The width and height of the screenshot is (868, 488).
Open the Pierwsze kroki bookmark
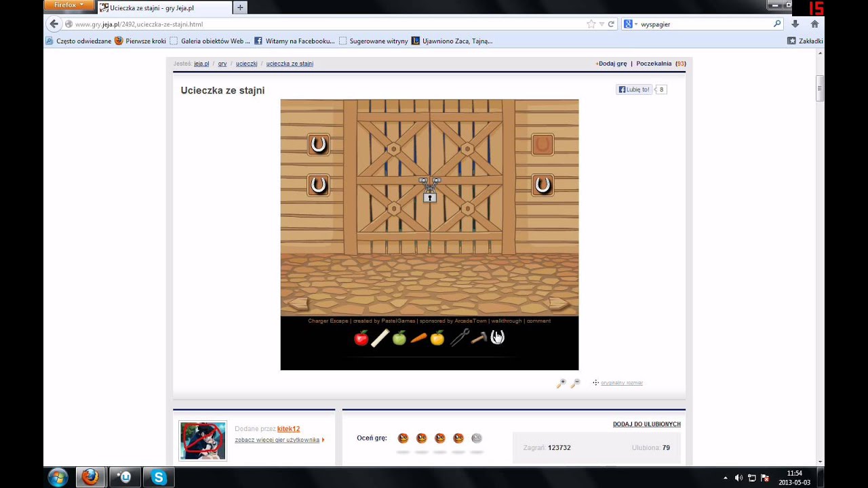(x=140, y=41)
